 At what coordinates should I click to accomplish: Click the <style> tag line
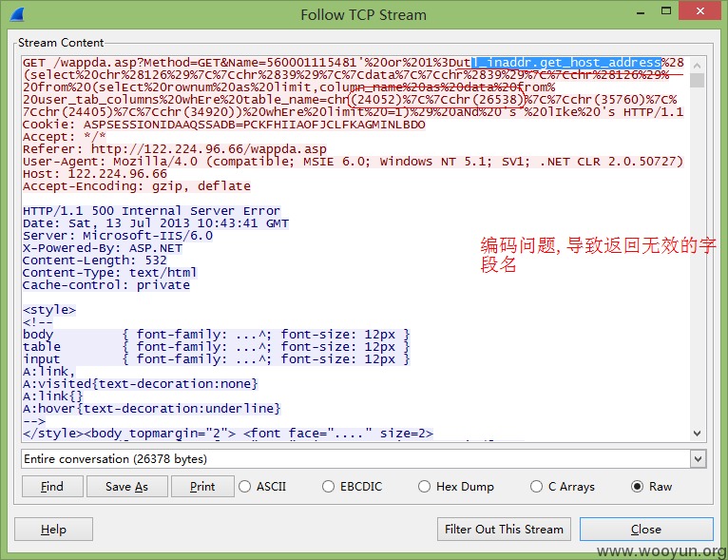coord(49,310)
